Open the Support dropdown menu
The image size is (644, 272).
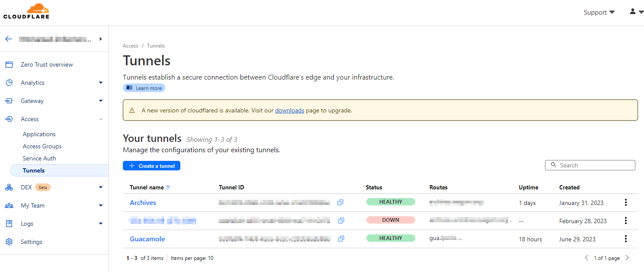pos(599,13)
